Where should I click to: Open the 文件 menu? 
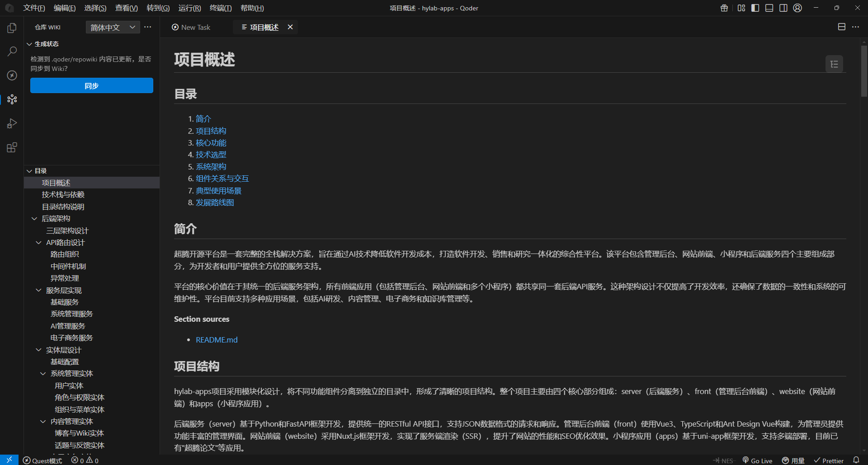point(34,8)
